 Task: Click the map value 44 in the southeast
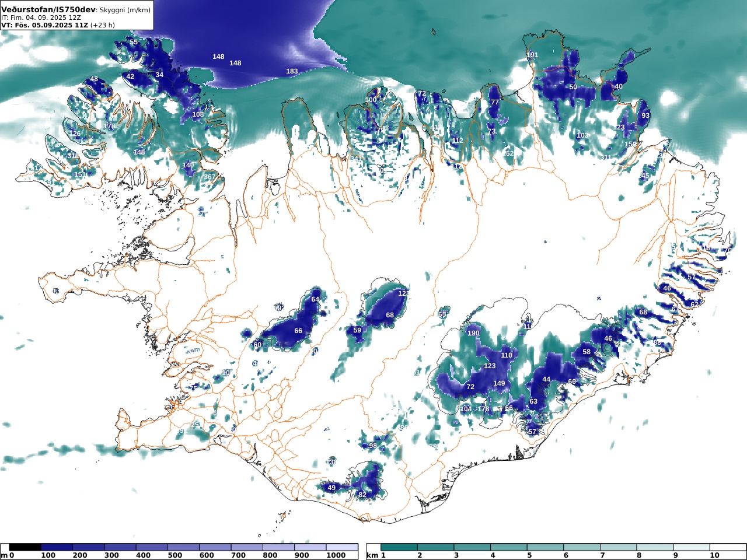point(546,379)
